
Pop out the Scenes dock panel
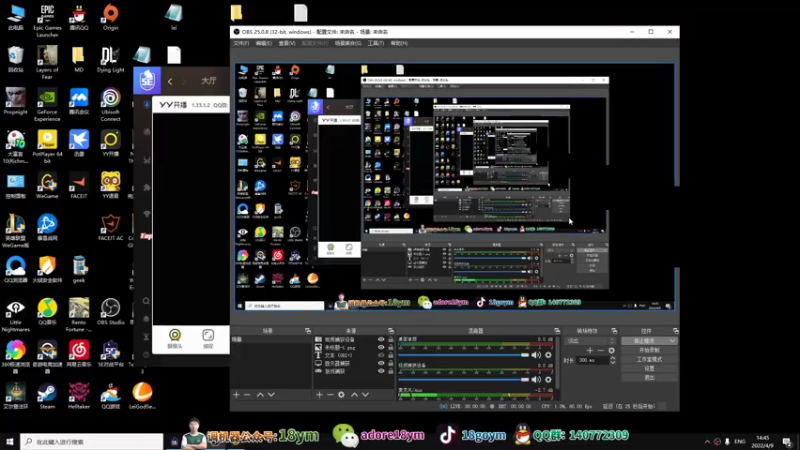308,331
